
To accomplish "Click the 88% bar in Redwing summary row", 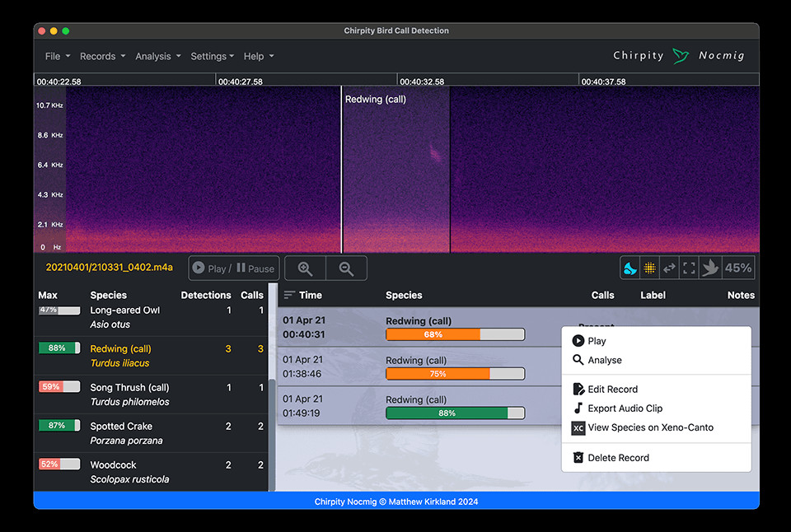I will click(59, 348).
